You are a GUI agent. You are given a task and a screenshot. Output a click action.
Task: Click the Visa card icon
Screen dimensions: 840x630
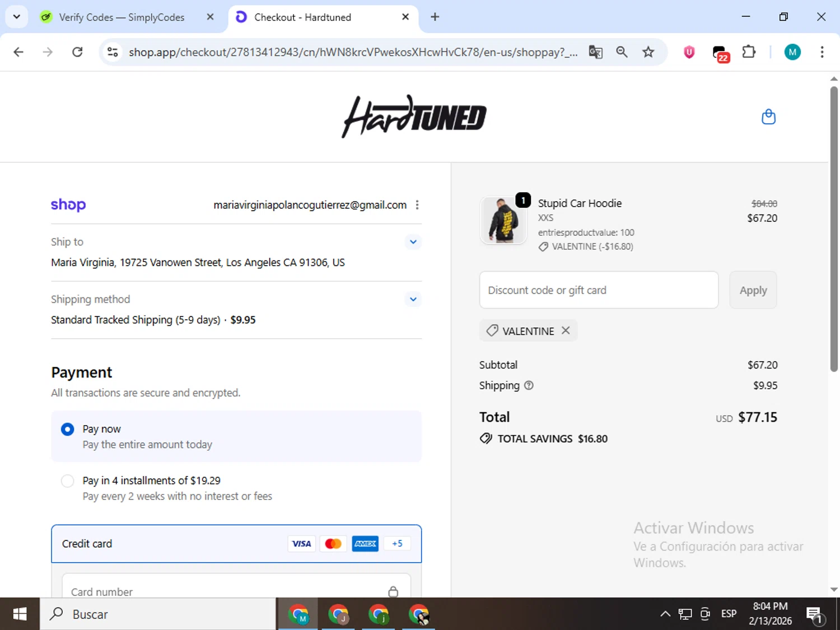coord(301,544)
